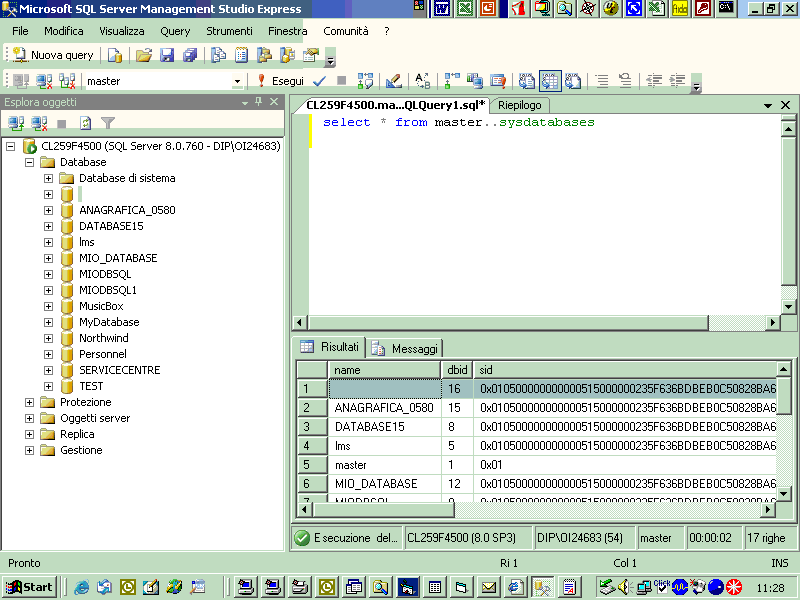Expand the Northwind database node
The width and height of the screenshot is (800, 600).
(x=48, y=338)
